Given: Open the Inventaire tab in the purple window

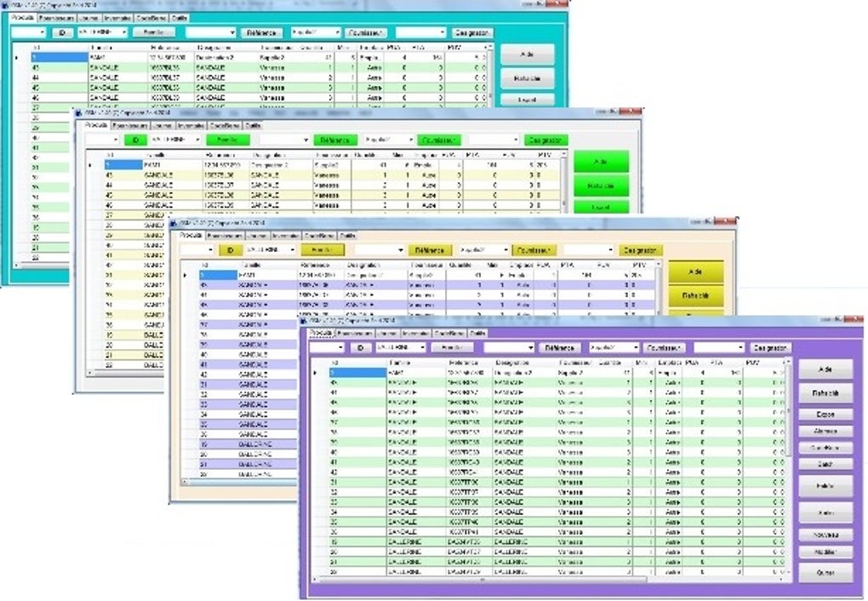Looking at the screenshot, I should (415, 333).
